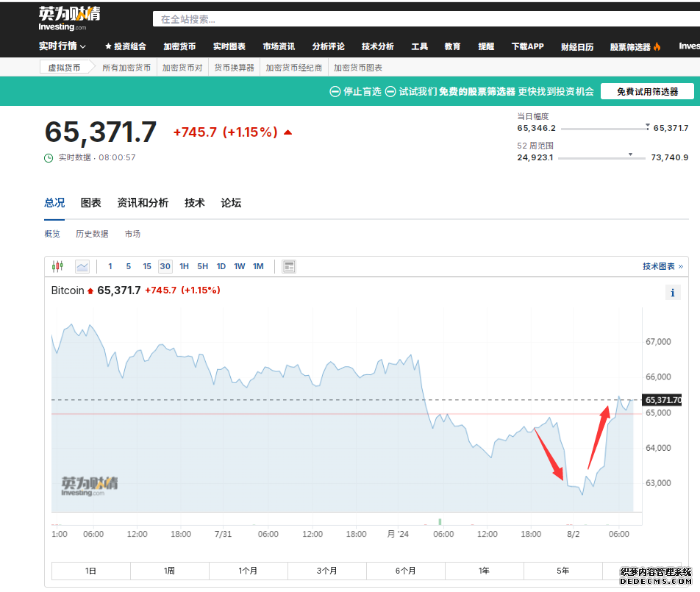The image size is (700, 592).
Task: Set chart interval to 5H
Action: (x=203, y=266)
